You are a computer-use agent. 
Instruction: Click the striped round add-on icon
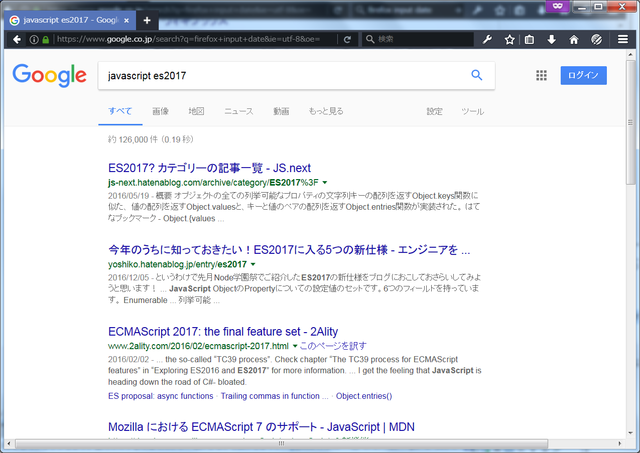pyautogui.click(x=596, y=40)
